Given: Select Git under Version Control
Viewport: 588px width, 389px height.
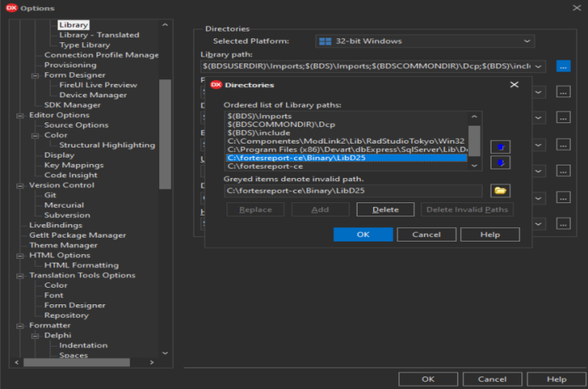Looking at the screenshot, I should click(x=50, y=195).
